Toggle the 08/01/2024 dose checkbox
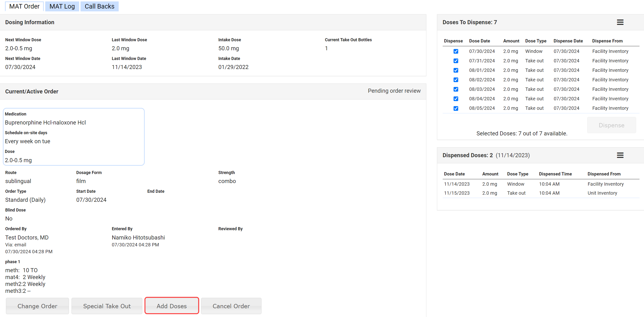 [456, 70]
